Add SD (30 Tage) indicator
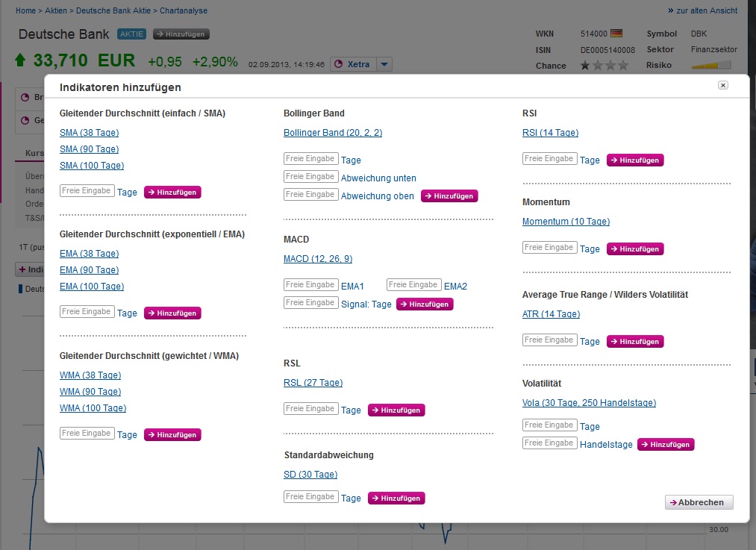Viewport: 756px width, 550px height. pos(310,475)
